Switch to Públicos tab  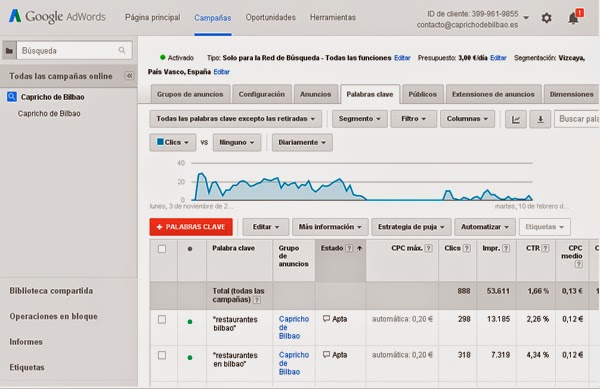[422, 94]
